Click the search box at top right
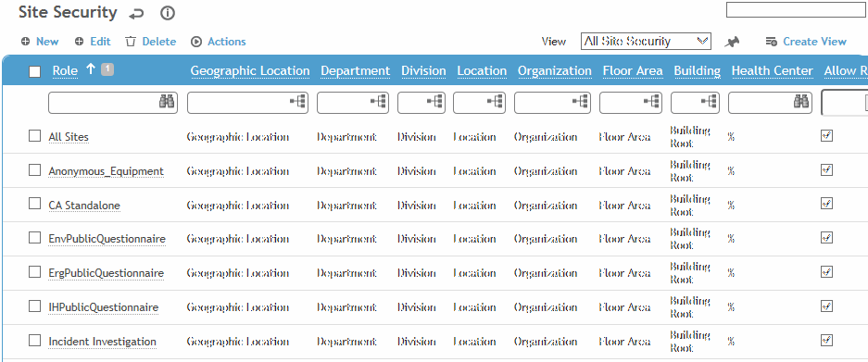The width and height of the screenshot is (868, 362). tap(796, 9)
